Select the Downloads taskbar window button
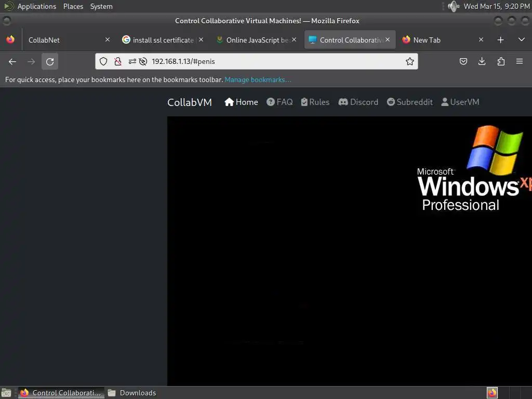Viewport: 532px width, 399px height. click(132, 393)
